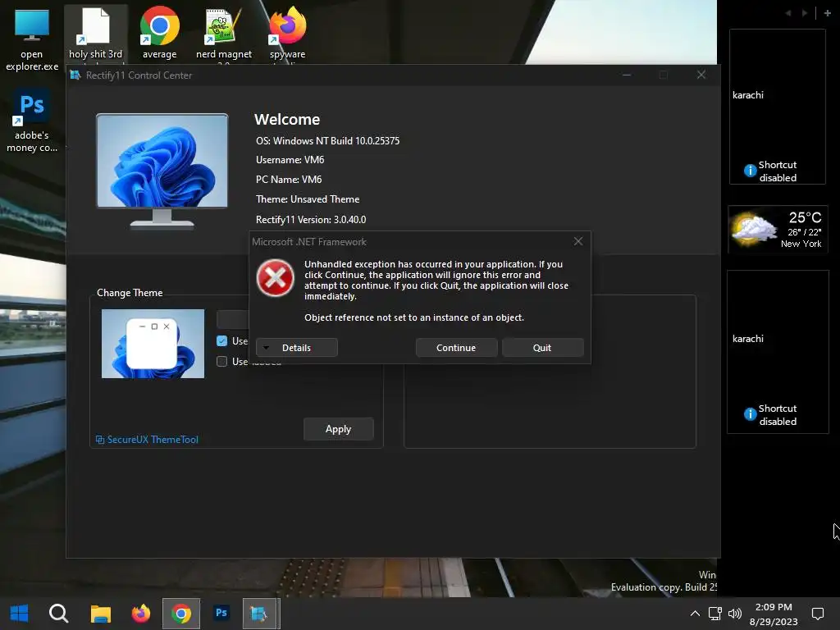Viewport: 840px width, 630px height.
Task: Show hidden tray icons chevron
Action: pos(695,614)
